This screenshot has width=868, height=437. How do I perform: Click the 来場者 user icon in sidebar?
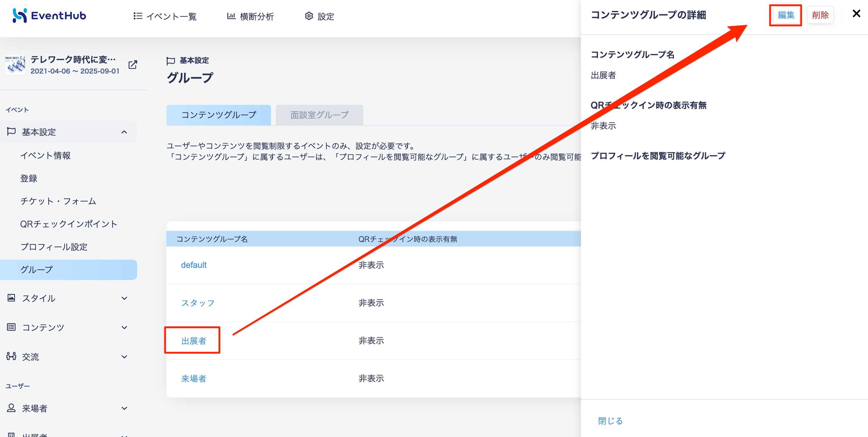click(x=11, y=408)
